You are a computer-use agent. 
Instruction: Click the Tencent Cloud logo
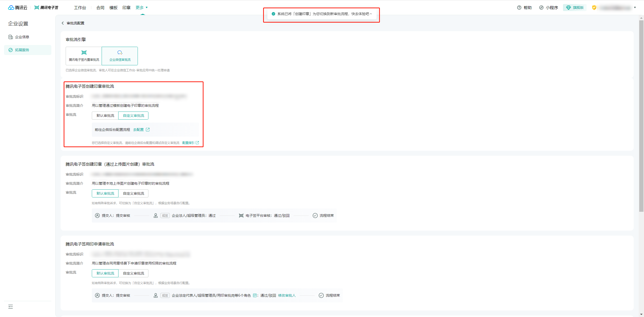[18, 8]
